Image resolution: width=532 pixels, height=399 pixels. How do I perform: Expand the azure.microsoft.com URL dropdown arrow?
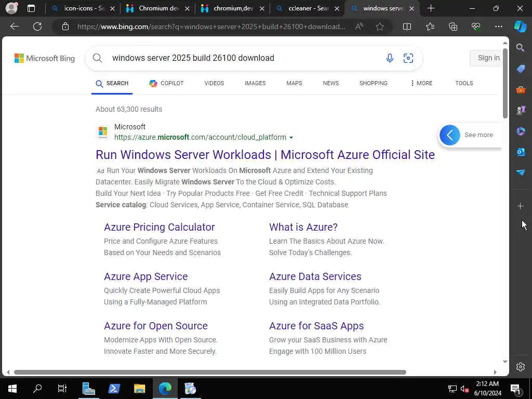coord(291,137)
